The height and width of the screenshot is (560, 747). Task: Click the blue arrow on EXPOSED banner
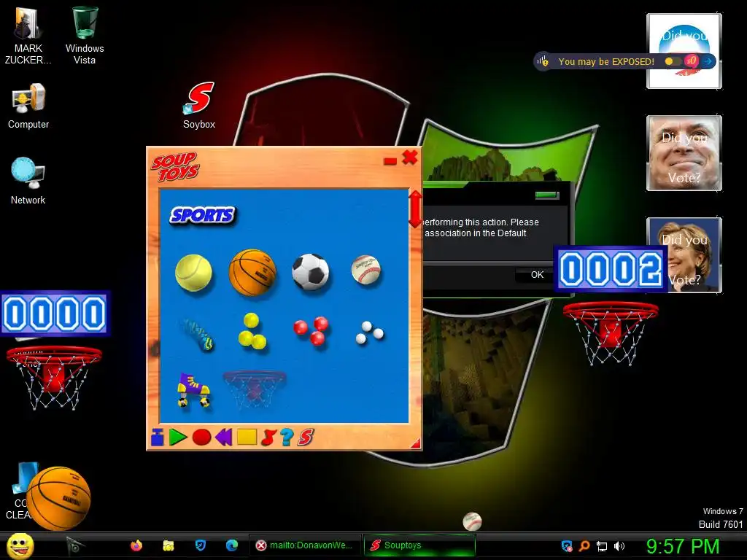(x=708, y=61)
